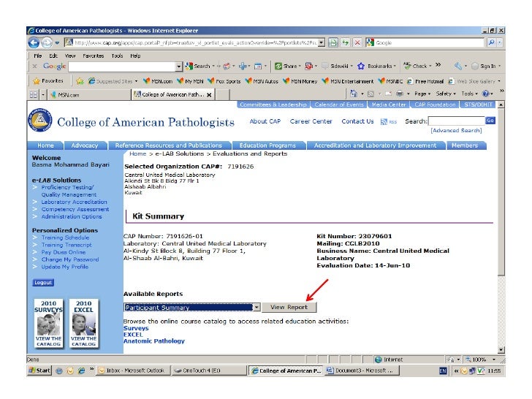Open the Available Reports dropdown
532x399 pixels.
pos(192,308)
